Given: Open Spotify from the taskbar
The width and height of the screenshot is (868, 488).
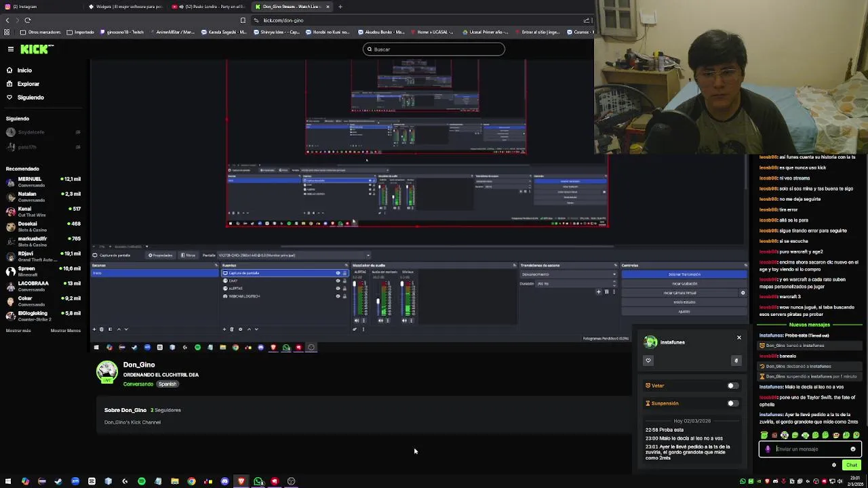Looking at the screenshot, I should pyautogui.click(x=141, y=481).
